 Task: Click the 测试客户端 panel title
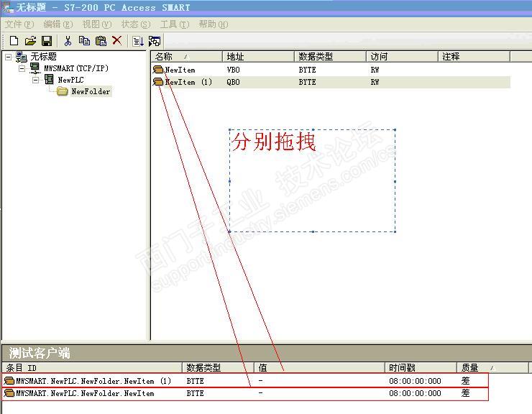coord(40,353)
